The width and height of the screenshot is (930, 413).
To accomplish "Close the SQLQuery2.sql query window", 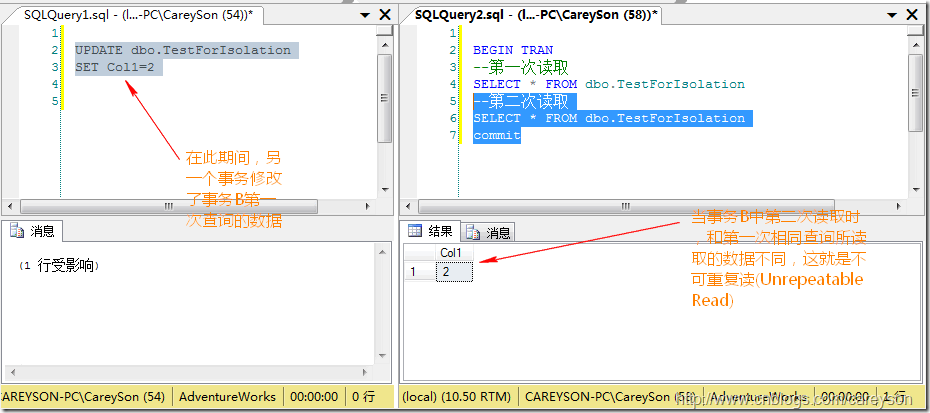I will click(x=913, y=16).
